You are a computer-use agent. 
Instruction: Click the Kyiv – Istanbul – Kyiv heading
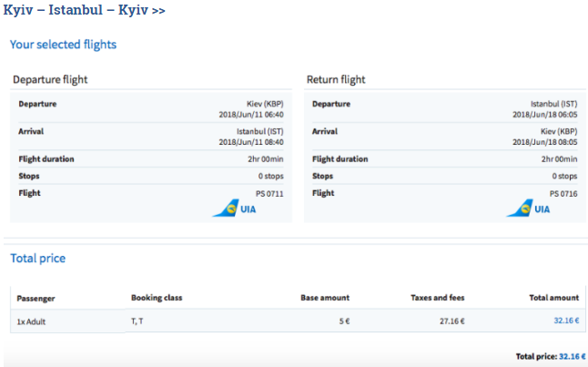[84, 9]
